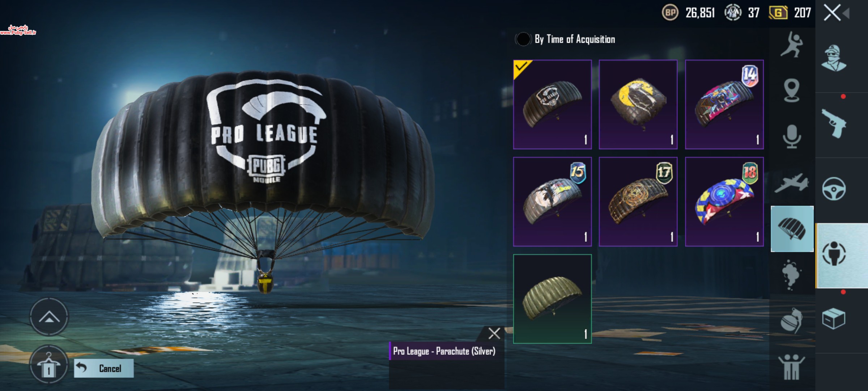Screen dimensions: 868x391
Task: Select the location marker category icon
Action: coord(792,91)
